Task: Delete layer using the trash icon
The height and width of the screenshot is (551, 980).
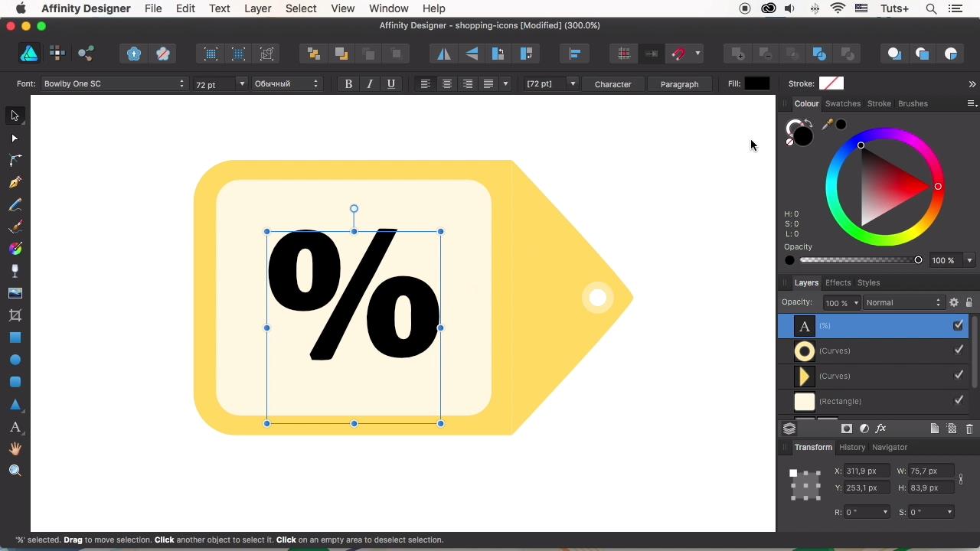Action: (x=969, y=429)
